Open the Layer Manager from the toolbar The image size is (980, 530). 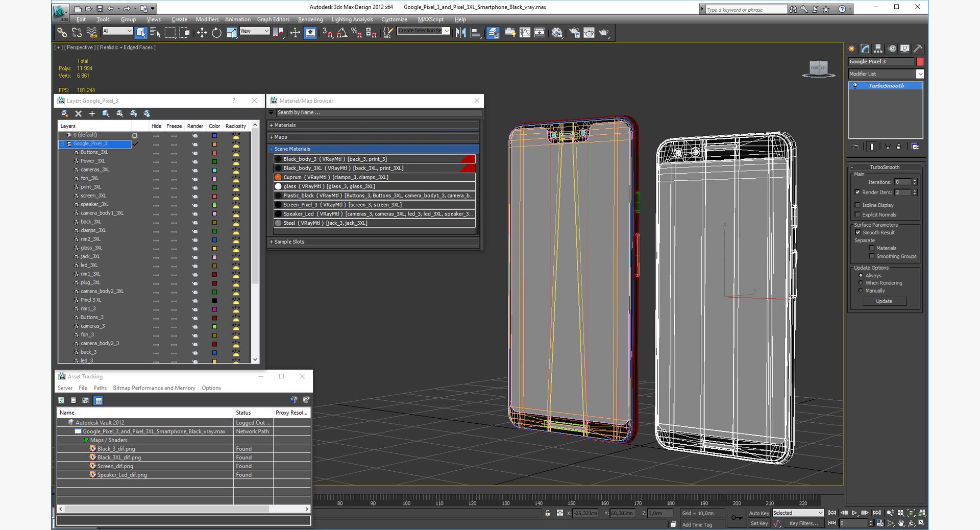(x=493, y=33)
